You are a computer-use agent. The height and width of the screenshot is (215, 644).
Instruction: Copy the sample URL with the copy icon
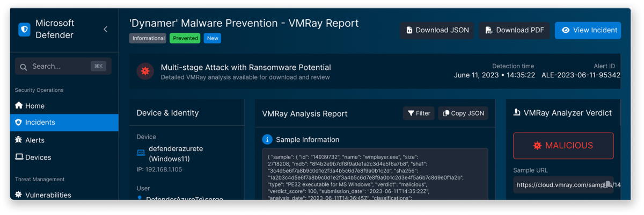tap(607, 184)
